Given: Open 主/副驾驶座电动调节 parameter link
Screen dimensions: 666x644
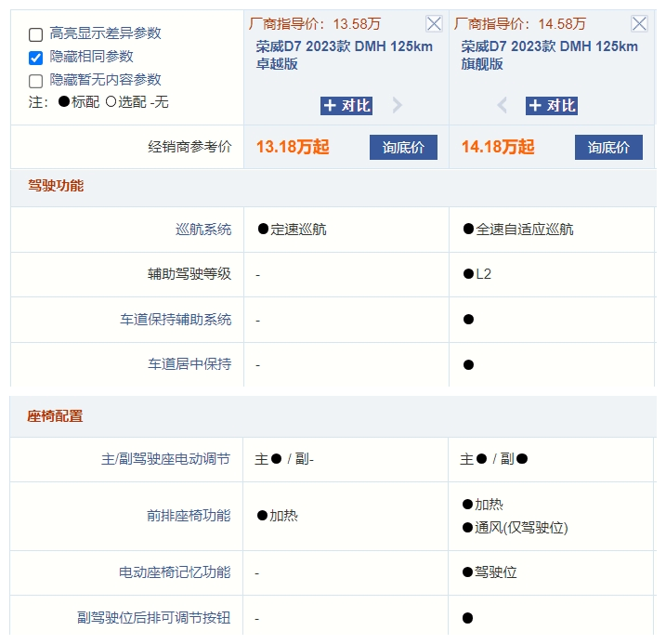Looking at the screenshot, I should click(x=165, y=459).
